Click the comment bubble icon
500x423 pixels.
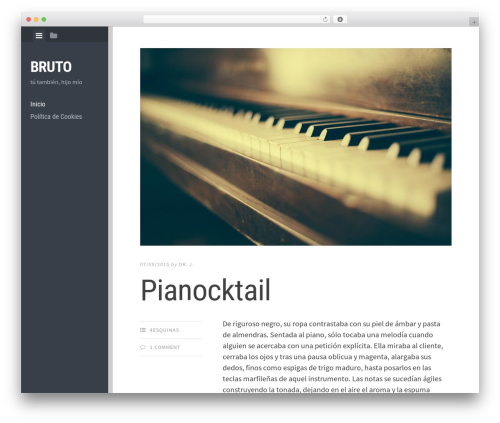pyautogui.click(x=143, y=347)
